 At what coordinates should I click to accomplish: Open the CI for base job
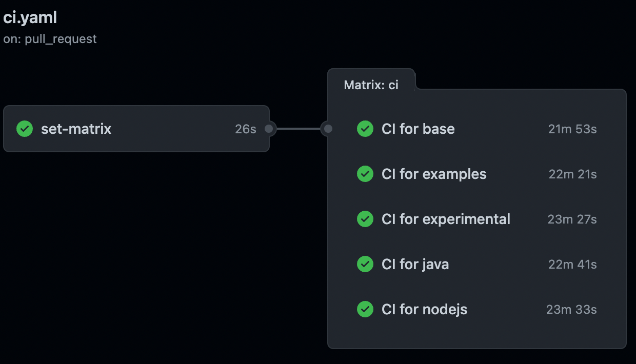(x=418, y=129)
